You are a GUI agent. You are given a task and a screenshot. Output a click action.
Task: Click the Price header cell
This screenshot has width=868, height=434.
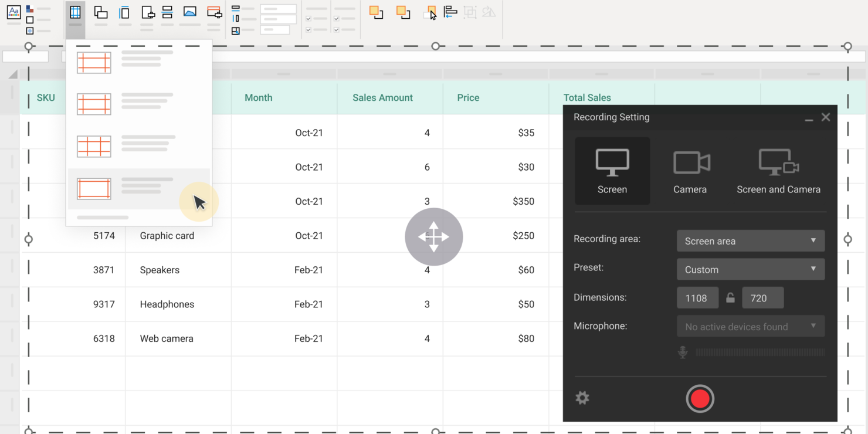coord(496,98)
